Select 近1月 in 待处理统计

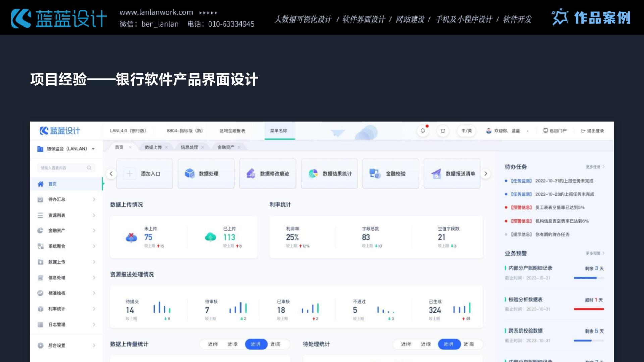coord(449,344)
